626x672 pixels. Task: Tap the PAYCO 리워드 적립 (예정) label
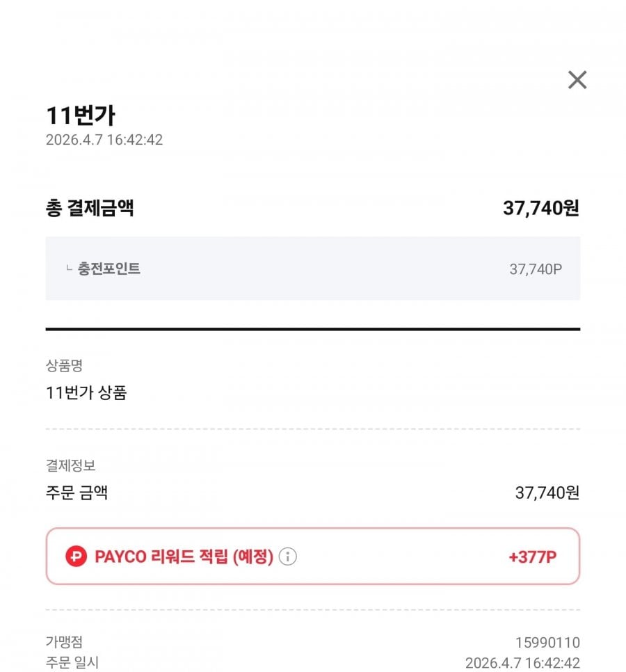pos(184,557)
